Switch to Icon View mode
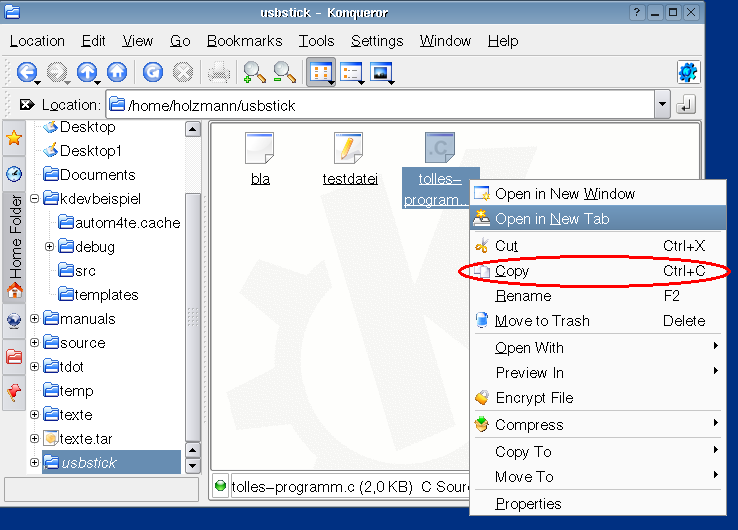This screenshot has height=530, width=738. coord(321,72)
